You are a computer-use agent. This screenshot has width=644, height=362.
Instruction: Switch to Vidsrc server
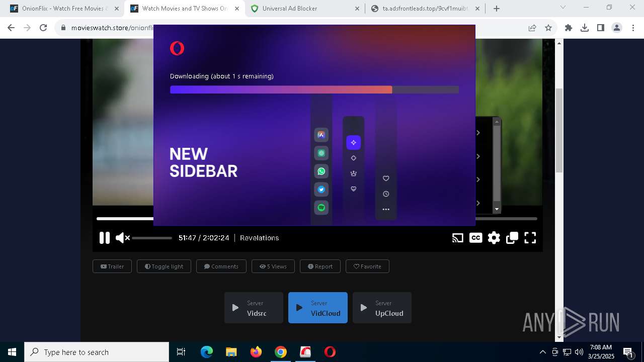(x=254, y=308)
